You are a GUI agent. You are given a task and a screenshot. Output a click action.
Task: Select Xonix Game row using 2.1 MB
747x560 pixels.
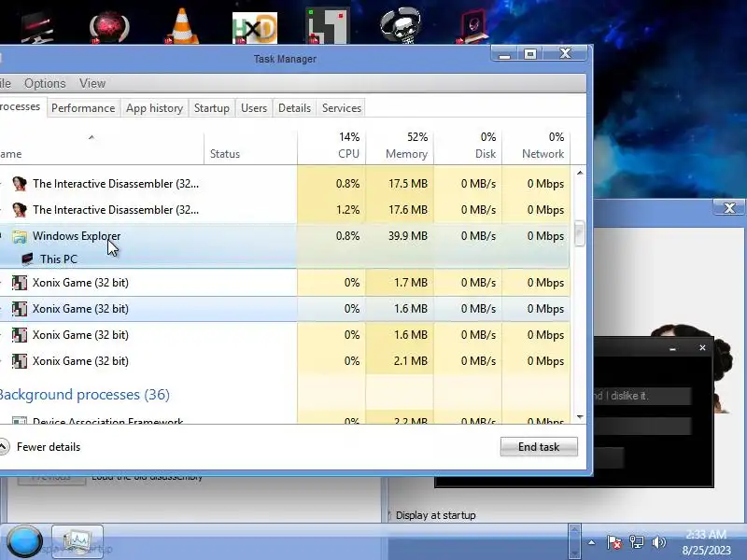coord(285,361)
